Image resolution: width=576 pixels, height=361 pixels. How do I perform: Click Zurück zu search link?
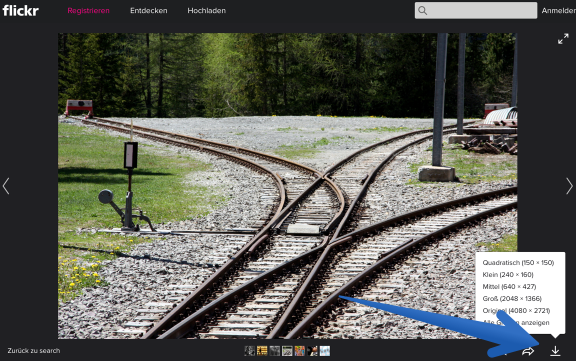34,351
